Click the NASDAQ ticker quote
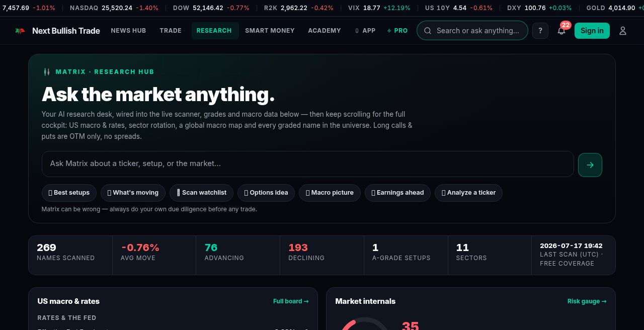This screenshot has height=330, width=644. click(114, 8)
